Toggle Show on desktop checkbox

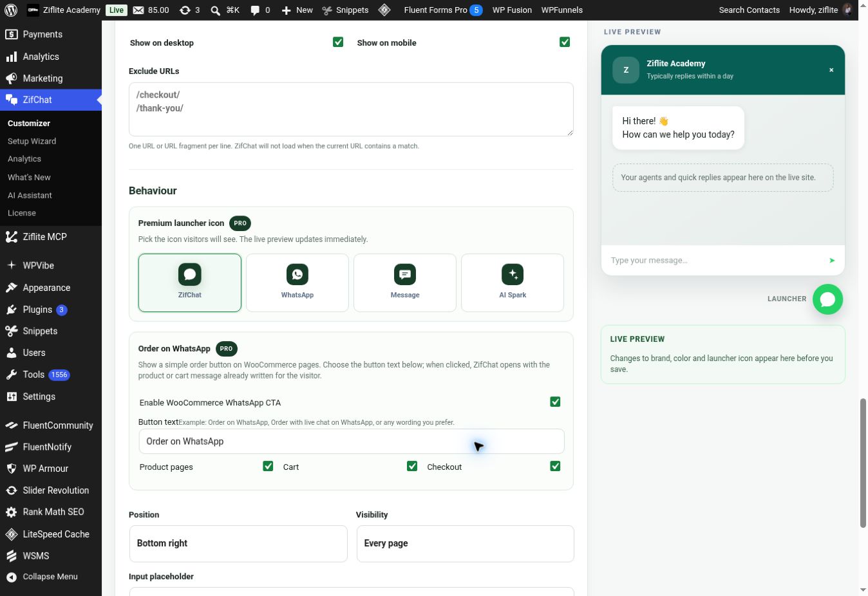(x=338, y=42)
